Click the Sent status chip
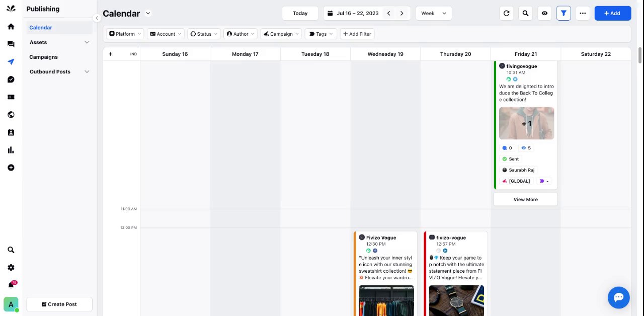 tap(511, 159)
